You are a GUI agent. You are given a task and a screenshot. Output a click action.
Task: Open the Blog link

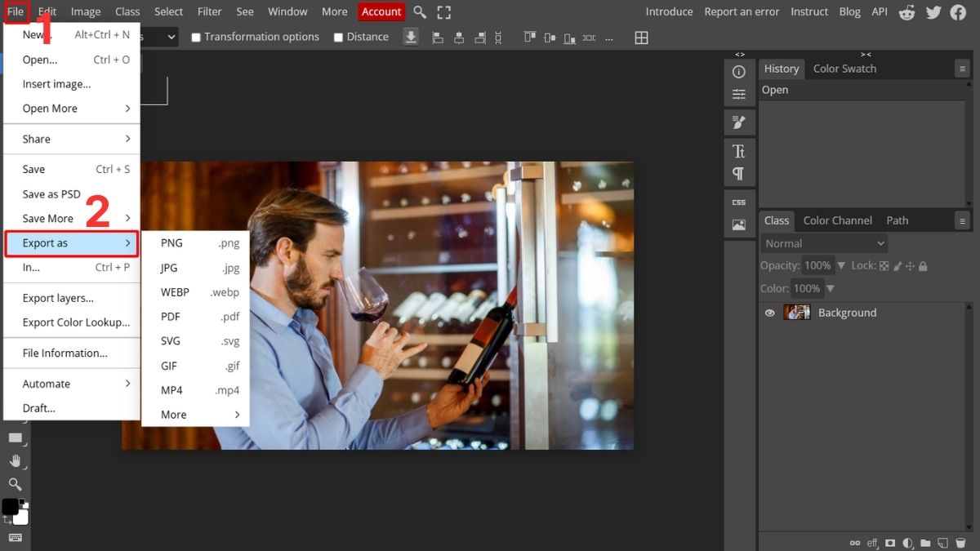point(849,11)
